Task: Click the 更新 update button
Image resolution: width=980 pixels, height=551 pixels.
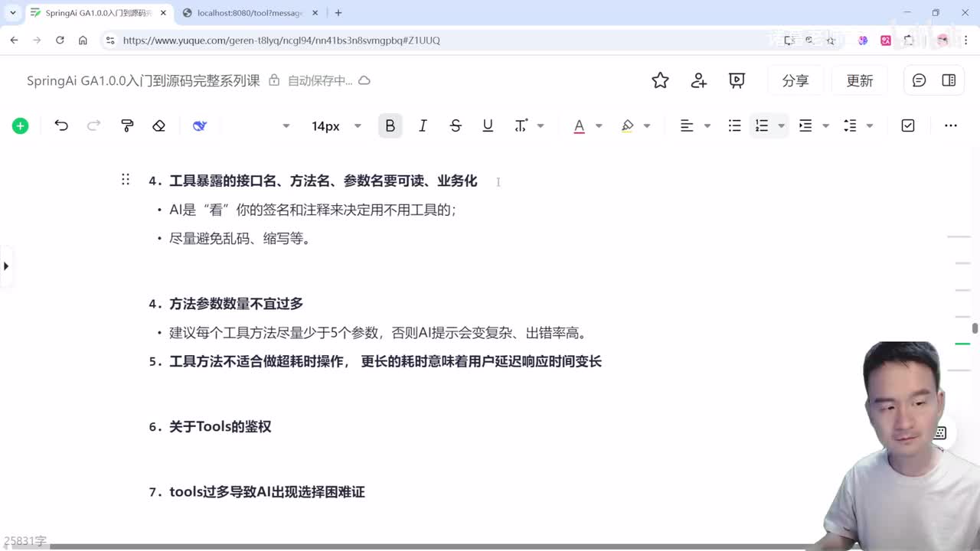Action: [x=860, y=80]
